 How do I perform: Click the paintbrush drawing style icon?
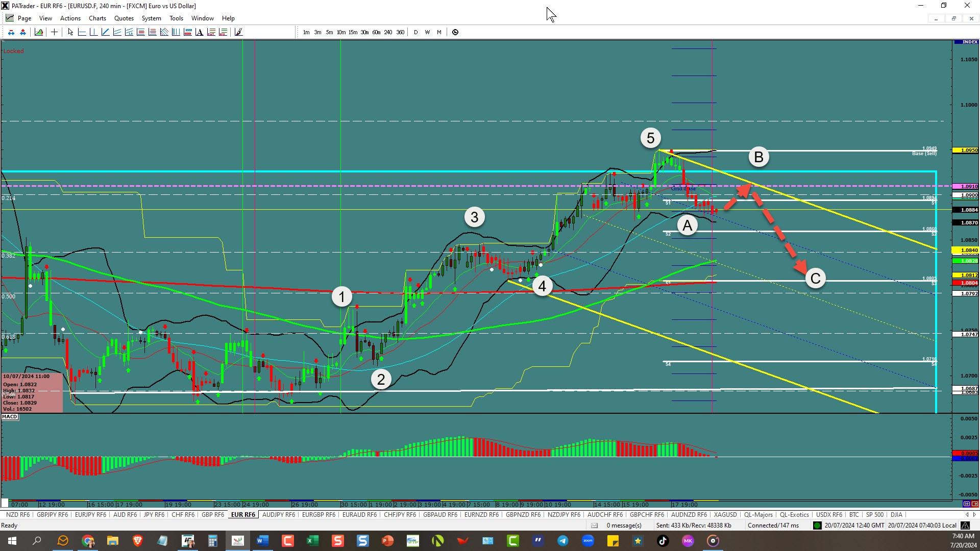click(x=238, y=32)
